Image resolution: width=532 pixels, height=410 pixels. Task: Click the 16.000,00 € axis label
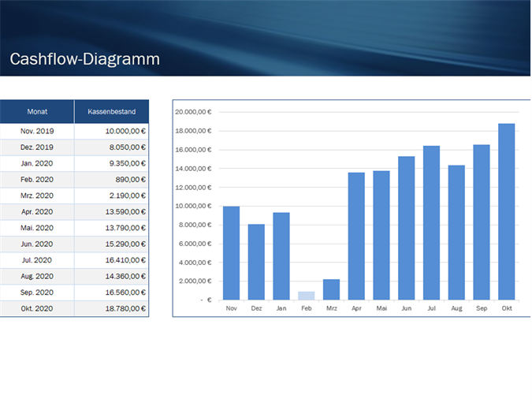pos(193,150)
